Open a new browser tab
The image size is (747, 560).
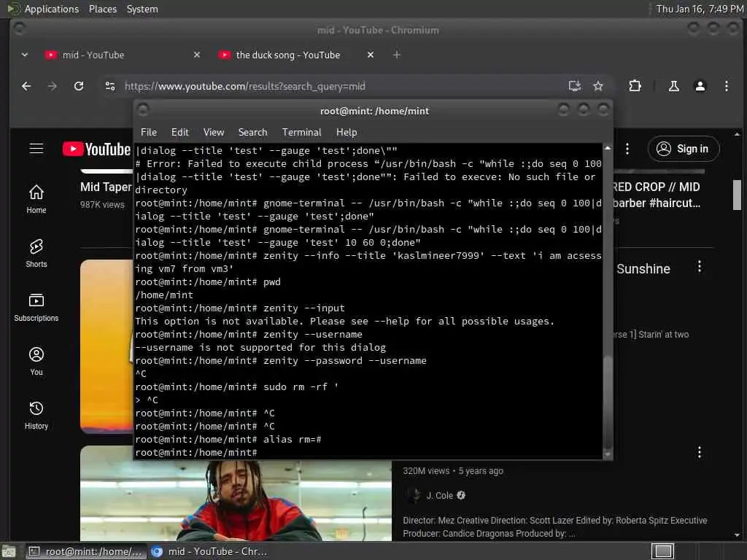tap(396, 55)
